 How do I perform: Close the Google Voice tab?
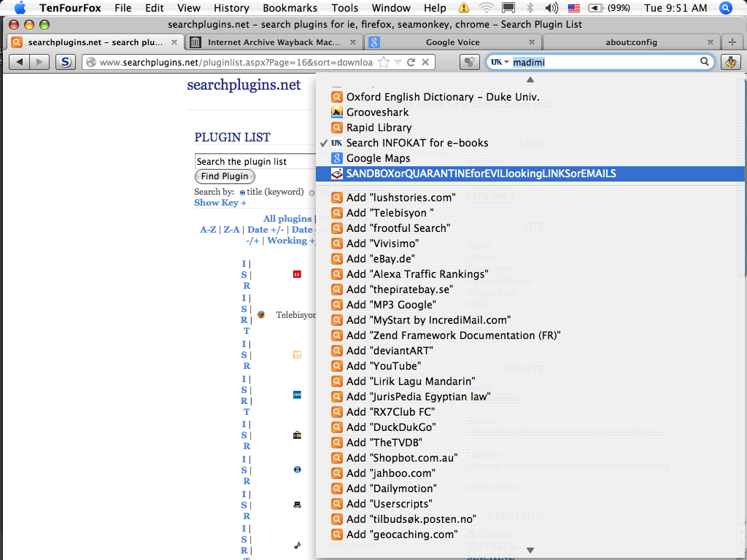point(532,42)
